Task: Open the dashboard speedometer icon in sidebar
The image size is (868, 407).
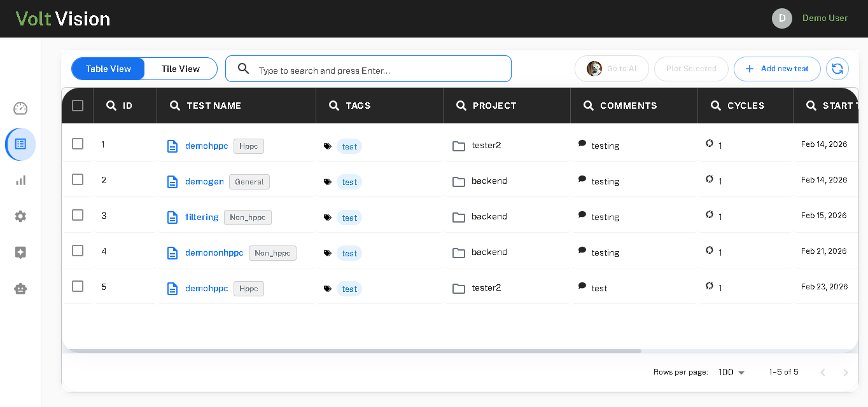Action: [20, 108]
